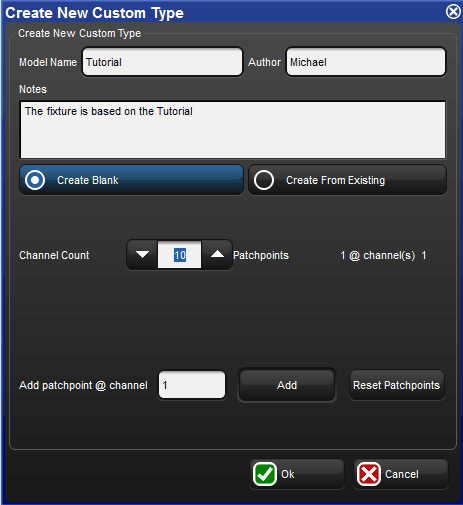
Task: Click the green checkmark Ok icon
Action: [x=265, y=474]
